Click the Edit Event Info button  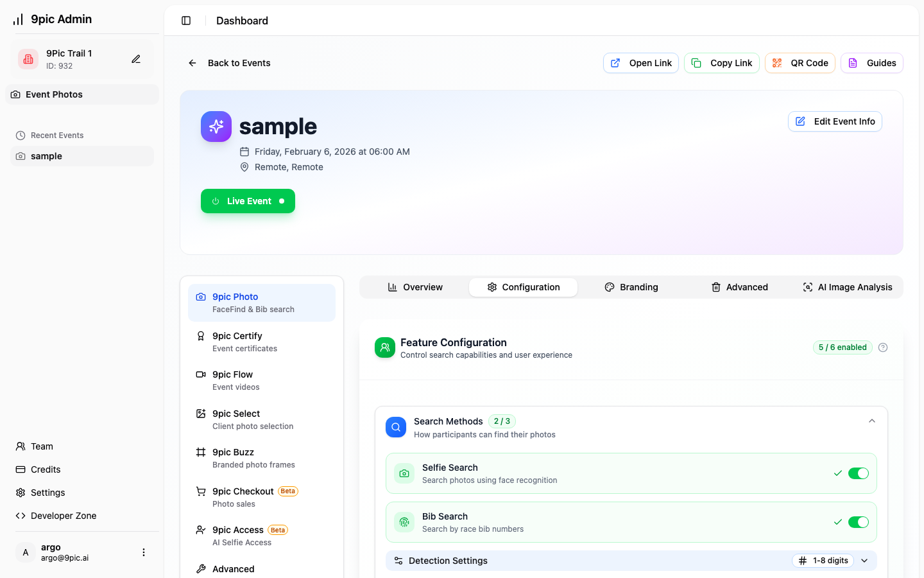[x=835, y=121]
